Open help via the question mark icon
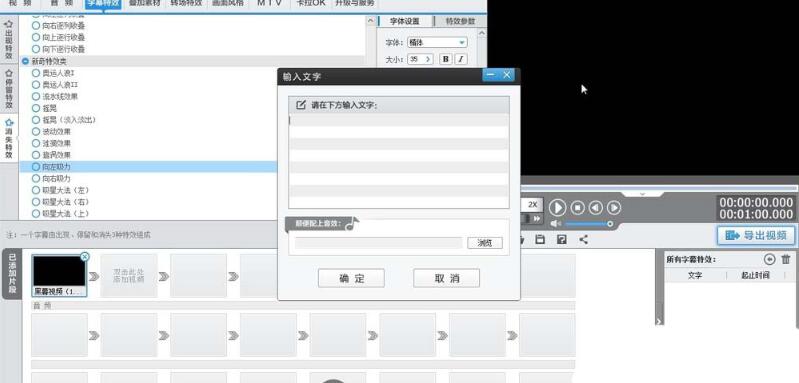Image resolution: width=799 pixels, height=383 pixels. click(562, 239)
